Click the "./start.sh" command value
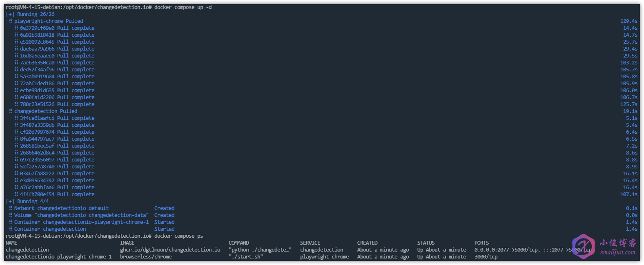 [x=246, y=257]
